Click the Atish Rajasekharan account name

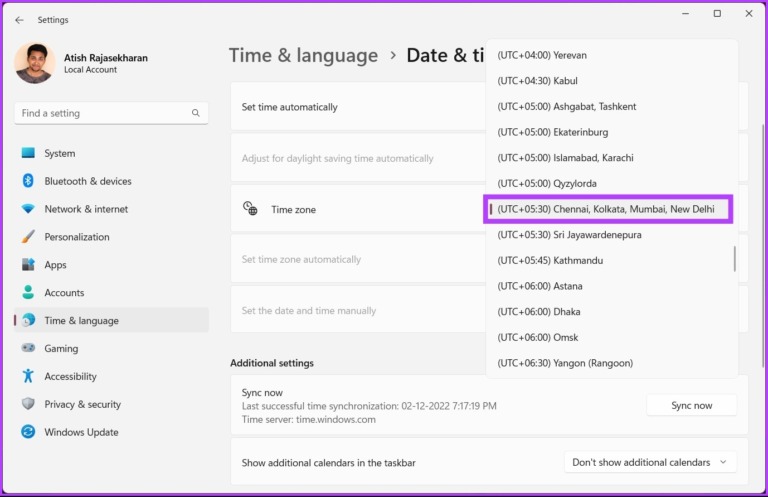pos(106,58)
